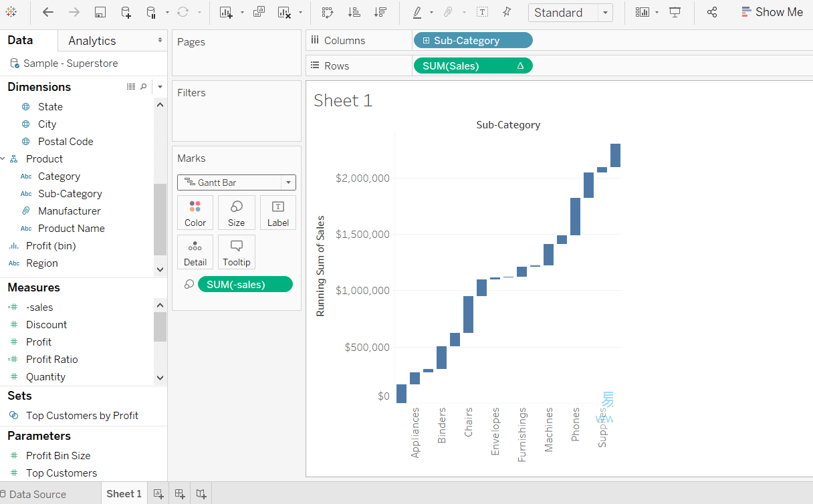Select the Category field
Viewport: 813px width, 504px height.
click(x=59, y=176)
